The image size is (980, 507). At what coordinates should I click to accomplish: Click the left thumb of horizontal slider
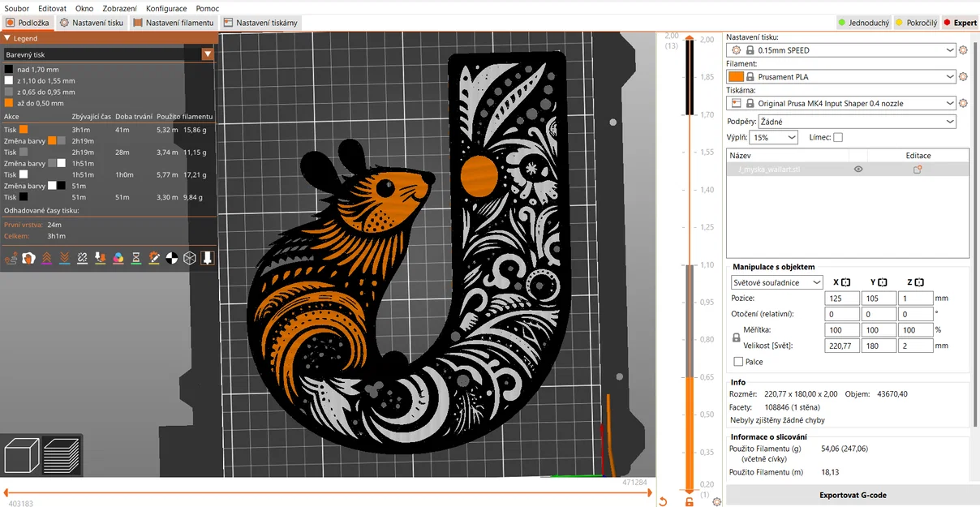(x=6, y=492)
